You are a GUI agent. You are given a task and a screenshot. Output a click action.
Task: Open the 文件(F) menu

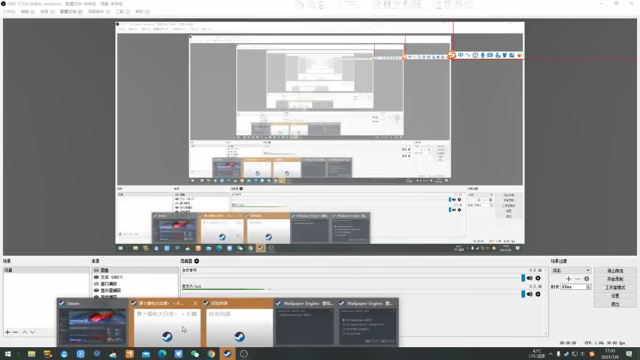point(9,12)
